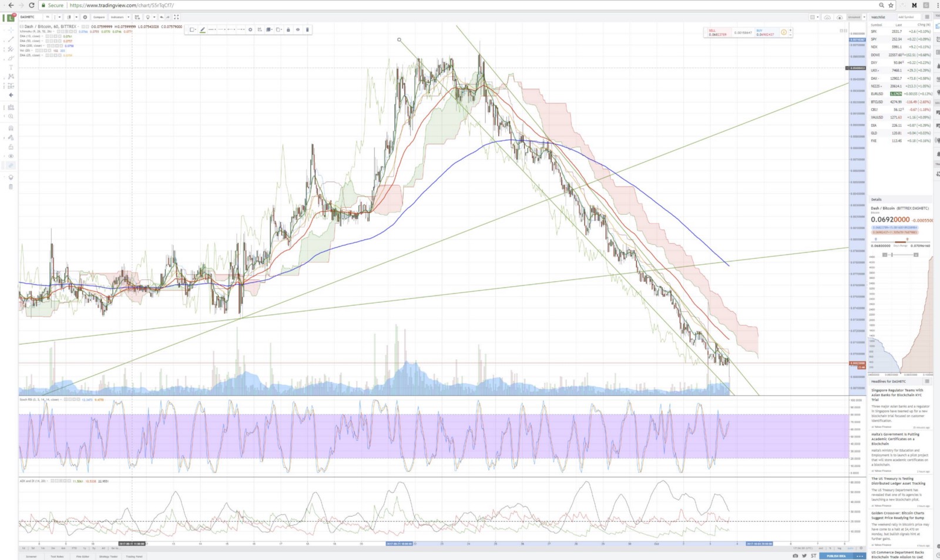Bookmark the page with star icon
Screen dimensions: 940x560
(x=891, y=5)
